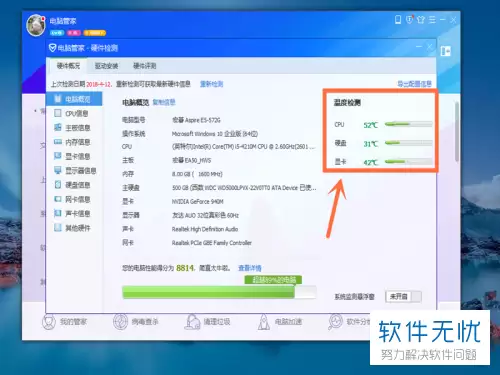Switch to the 驱动安装 tab
The image size is (500, 375).
pyautogui.click(x=106, y=66)
